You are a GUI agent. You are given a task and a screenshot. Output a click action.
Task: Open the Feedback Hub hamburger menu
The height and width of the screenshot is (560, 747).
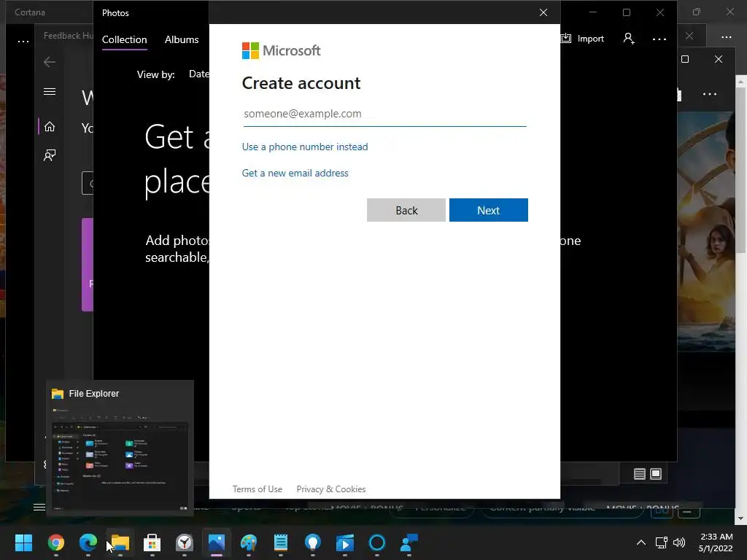coord(50,91)
